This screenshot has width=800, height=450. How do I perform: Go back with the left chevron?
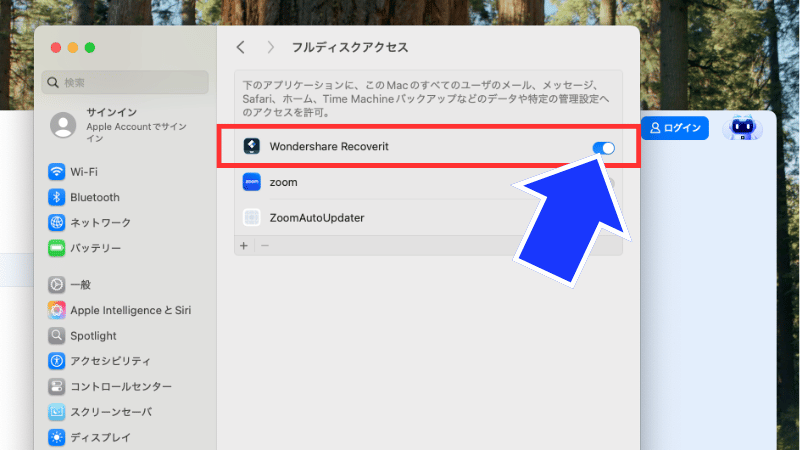(x=241, y=47)
